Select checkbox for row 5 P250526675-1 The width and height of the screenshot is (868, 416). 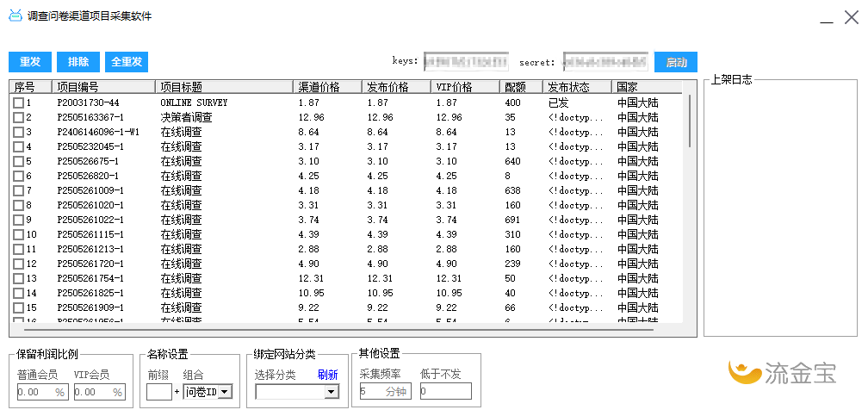point(19,162)
